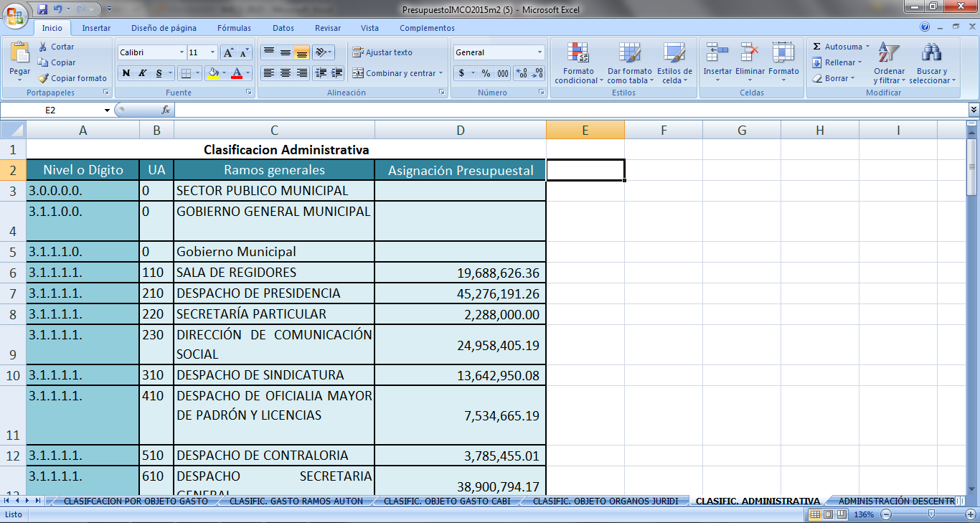Open the font size 11 dropdown
980x523 pixels.
point(213,52)
